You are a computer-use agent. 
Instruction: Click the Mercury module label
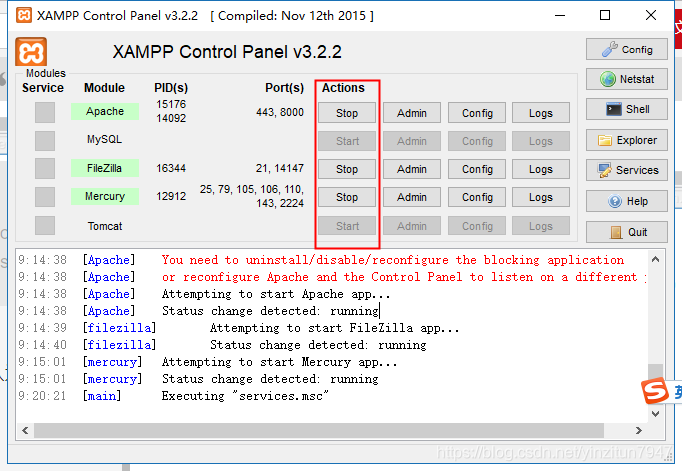point(105,196)
